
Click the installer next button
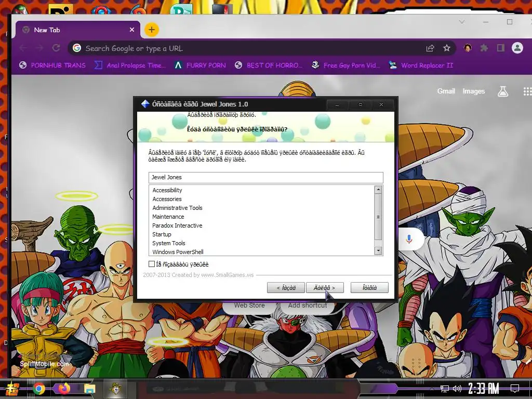click(x=325, y=288)
